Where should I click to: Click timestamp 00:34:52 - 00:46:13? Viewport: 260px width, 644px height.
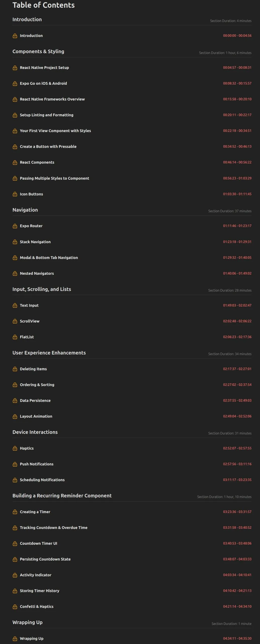[x=237, y=146]
